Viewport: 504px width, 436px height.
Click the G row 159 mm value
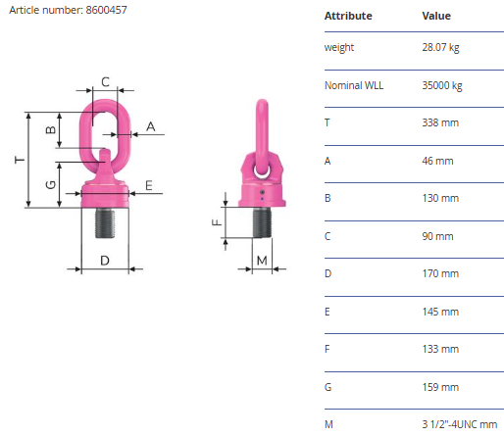[x=440, y=387]
